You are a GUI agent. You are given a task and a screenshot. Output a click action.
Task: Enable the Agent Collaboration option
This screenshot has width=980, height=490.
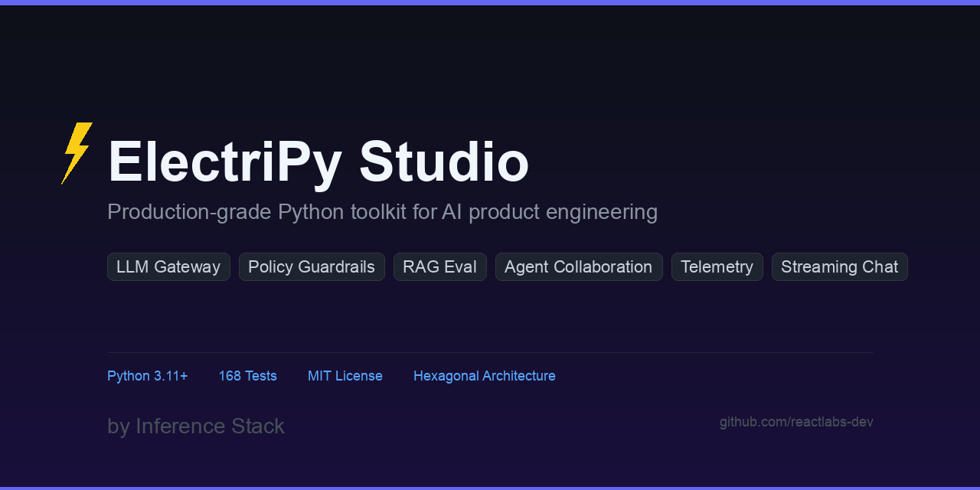[579, 266]
